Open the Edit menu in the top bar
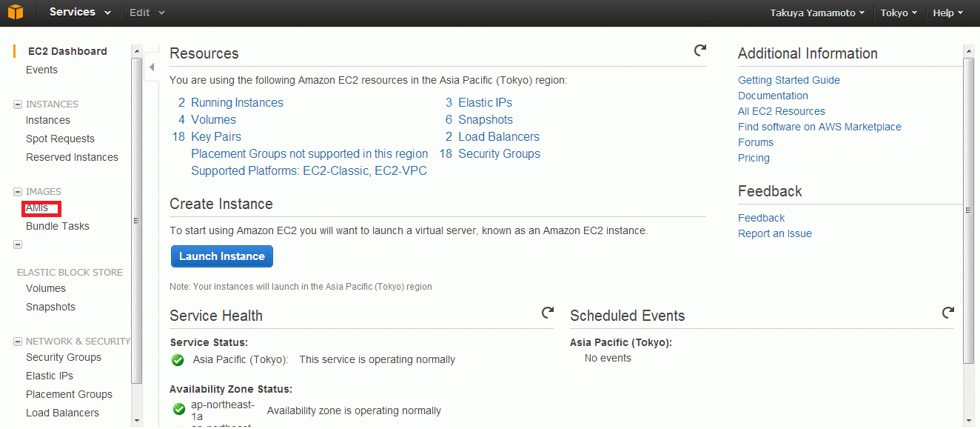The width and height of the screenshot is (980, 429). click(x=147, y=13)
